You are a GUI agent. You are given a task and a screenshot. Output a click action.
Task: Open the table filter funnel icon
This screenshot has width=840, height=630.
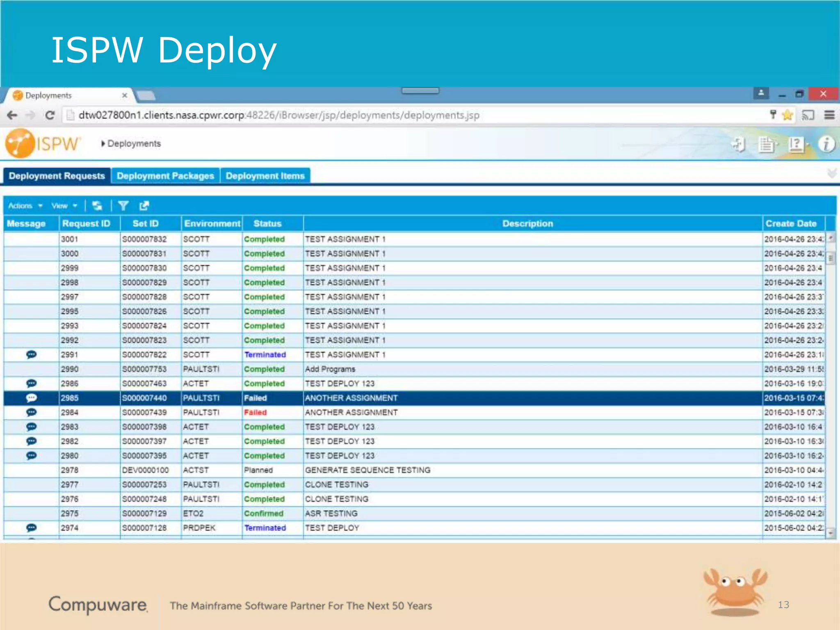click(123, 205)
